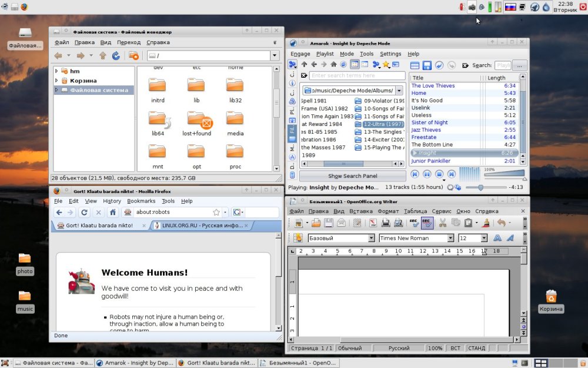The height and width of the screenshot is (368, 588).
Task: Toggle СТАНД selection mode in Writer status bar
Action: (477, 348)
